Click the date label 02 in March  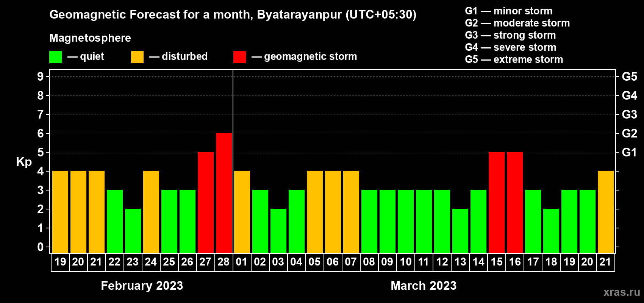260,262
